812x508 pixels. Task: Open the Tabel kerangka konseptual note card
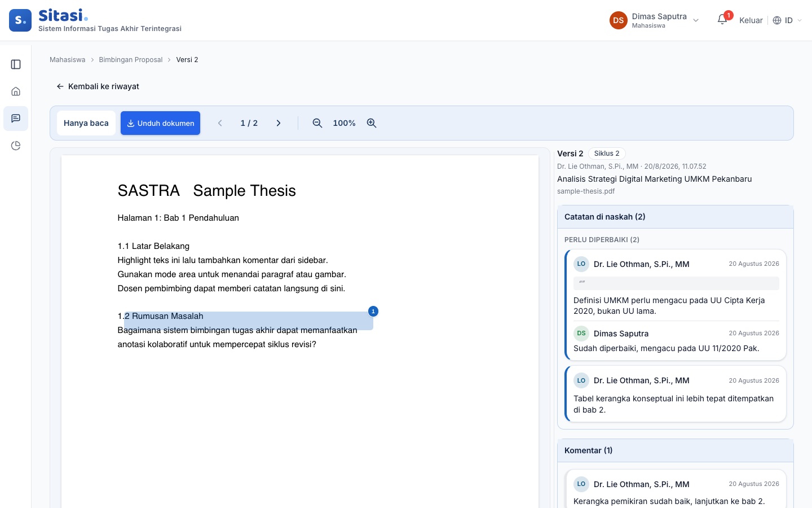(x=676, y=394)
